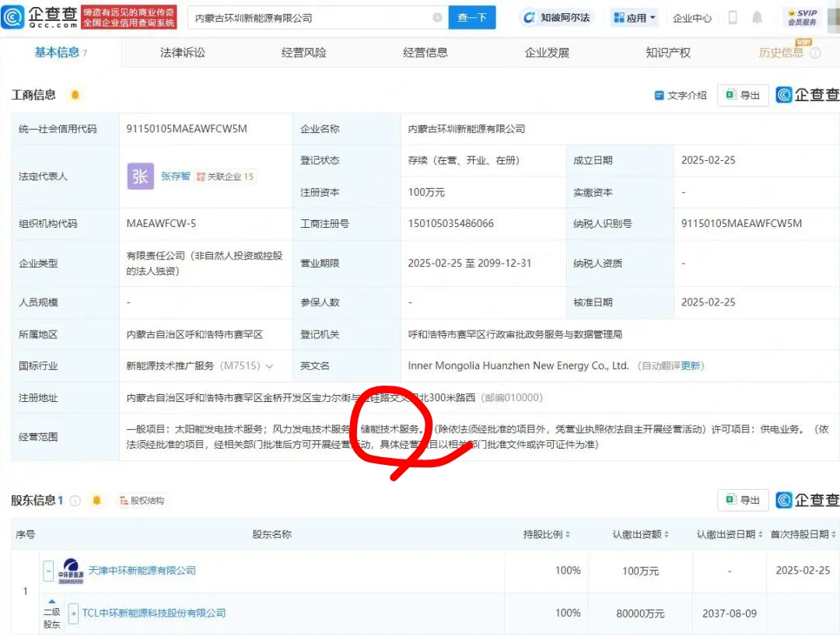This screenshot has height=636, width=840.
Task: Open 历史信息 VIP tab
Action: (782, 52)
